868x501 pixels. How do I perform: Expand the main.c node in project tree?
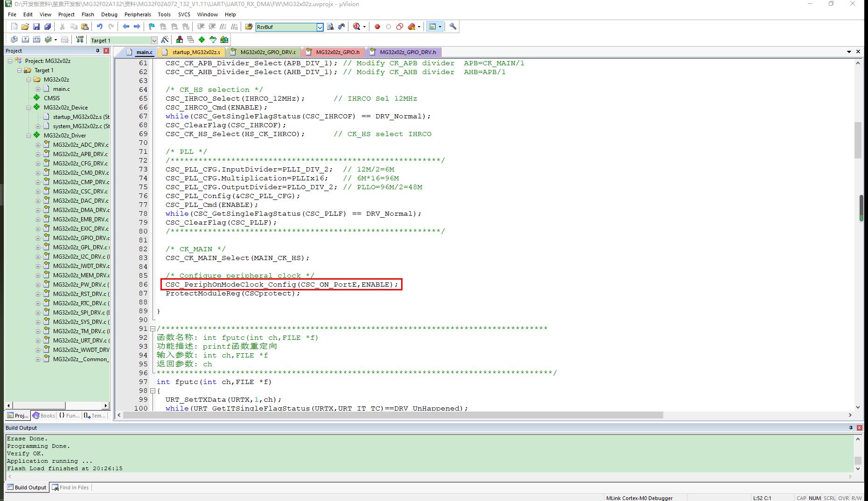(38, 89)
